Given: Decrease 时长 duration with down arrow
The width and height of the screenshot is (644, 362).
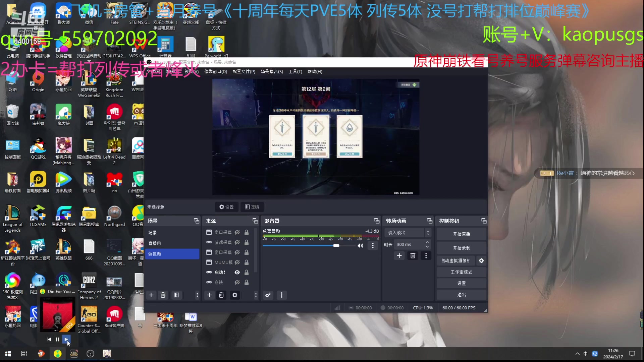Looking at the screenshot, I should (x=427, y=247).
